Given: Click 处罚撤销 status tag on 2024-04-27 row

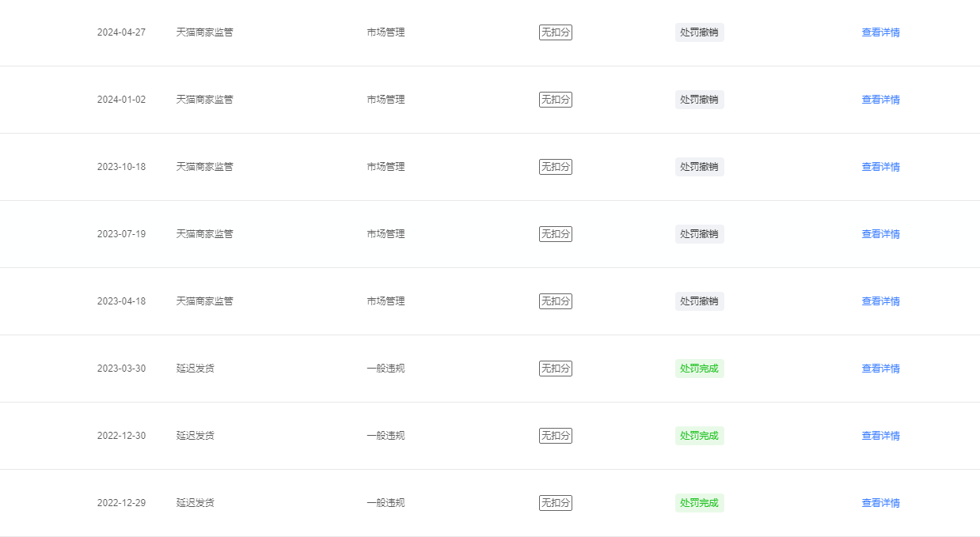Looking at the screenshot, I should tap(700, 32).
